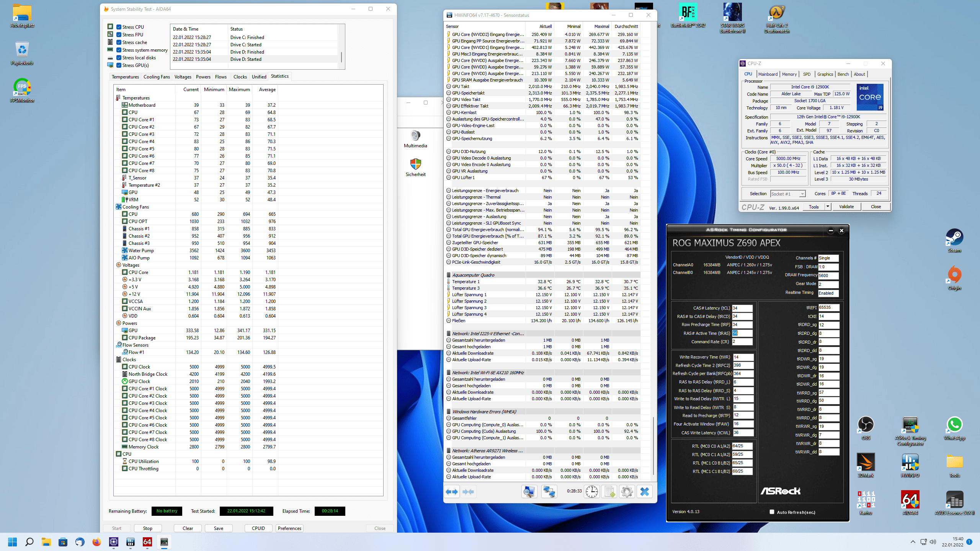Screen dimensions: 980x551
Task: Open WhatsApp desktop shortcut
Action: click(x=954, y=429)
